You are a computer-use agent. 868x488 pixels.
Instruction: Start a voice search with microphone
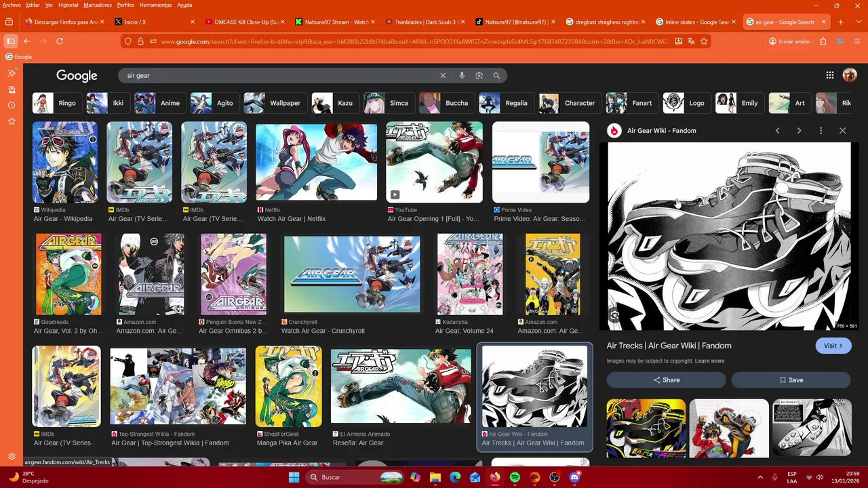462,75
